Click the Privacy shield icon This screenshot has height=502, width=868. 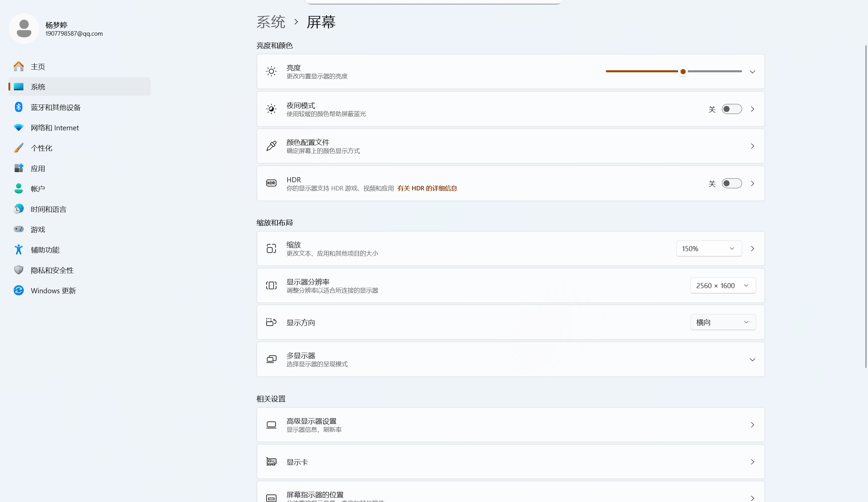pos(19,270)
